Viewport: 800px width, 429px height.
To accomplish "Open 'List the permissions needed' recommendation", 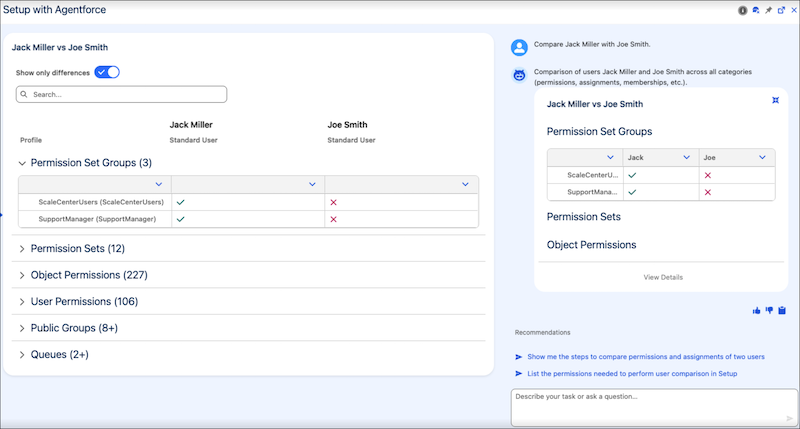I will 632,374.
